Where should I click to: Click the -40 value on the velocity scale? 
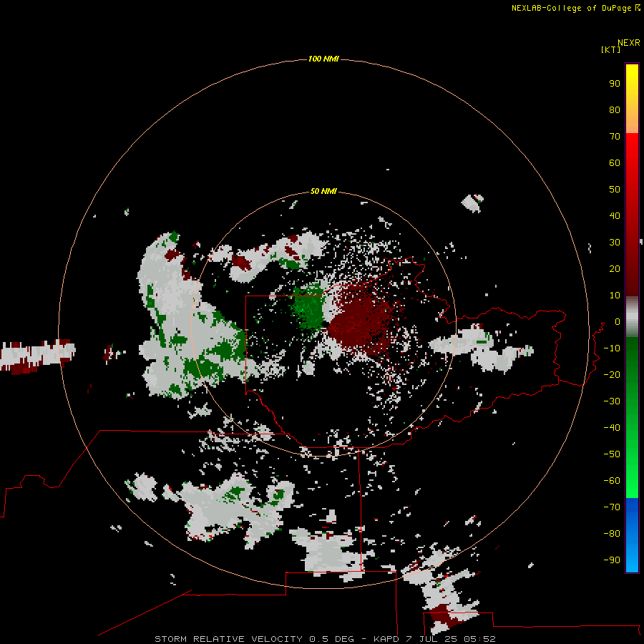coord(612,428)
